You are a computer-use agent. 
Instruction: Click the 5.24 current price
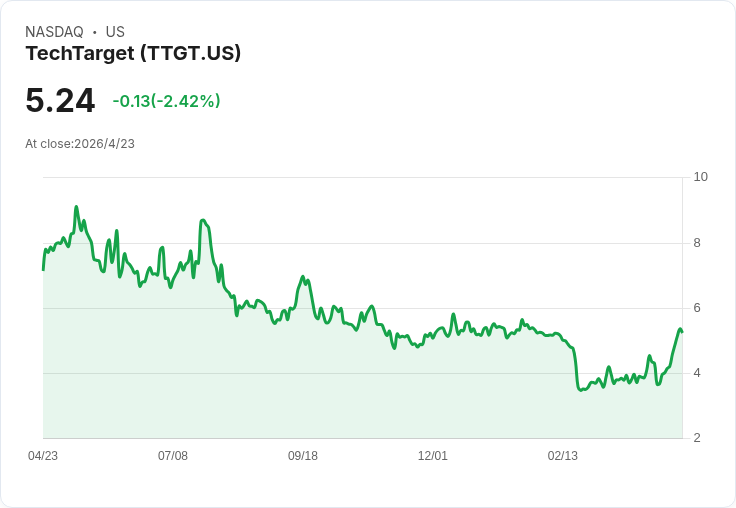(60, 100)
